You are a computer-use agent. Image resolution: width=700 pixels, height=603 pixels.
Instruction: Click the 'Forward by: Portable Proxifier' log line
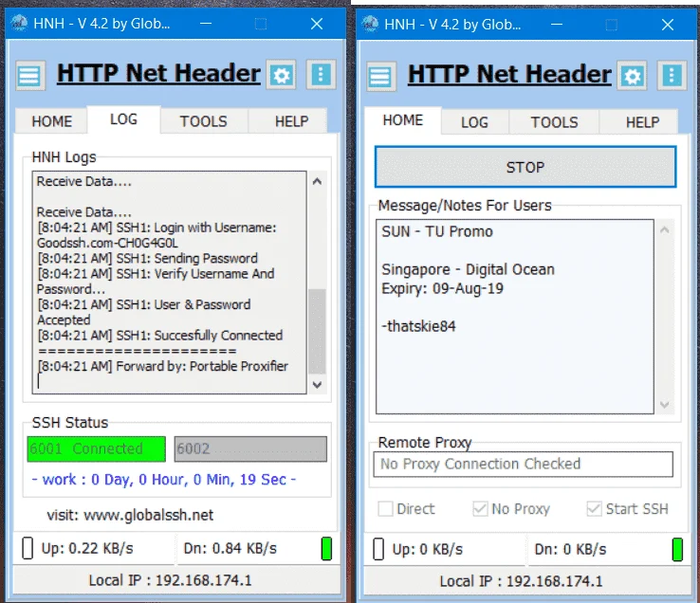pos(162,366)
